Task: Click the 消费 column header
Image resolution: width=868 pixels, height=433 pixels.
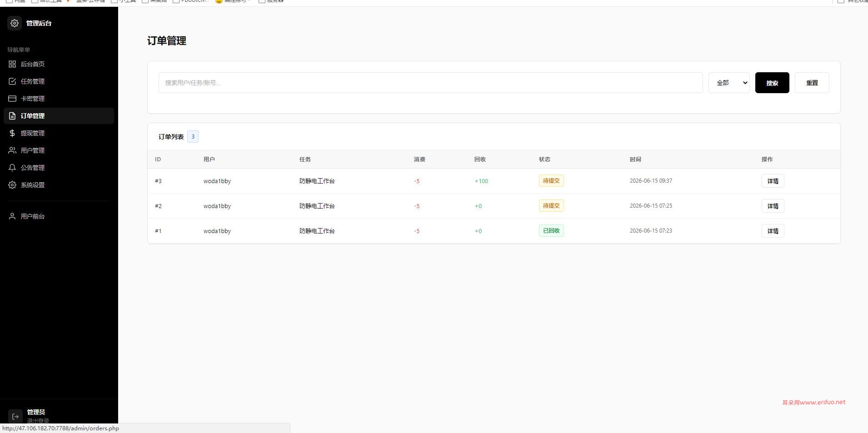Action: (419, 159)
